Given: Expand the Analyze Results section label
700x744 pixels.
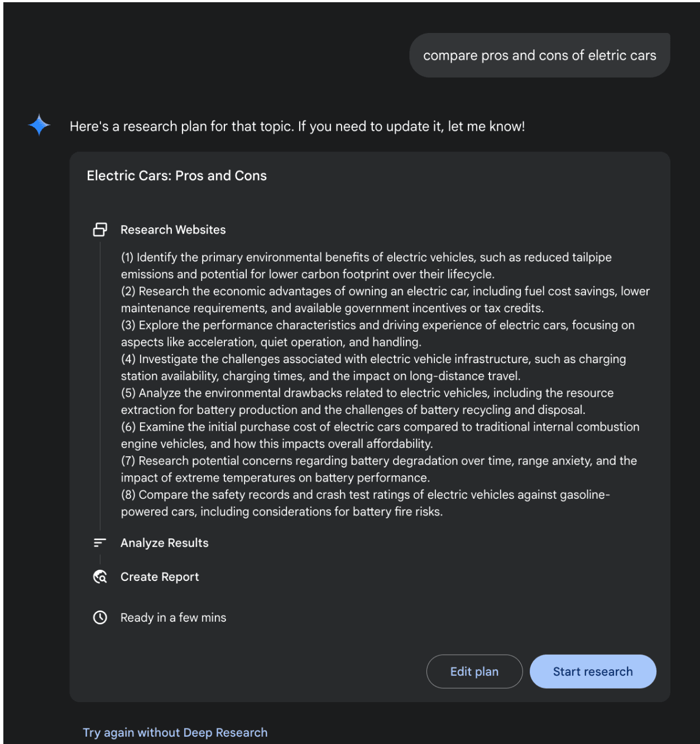Looking at the screenshot, I should tap(164, 543).
